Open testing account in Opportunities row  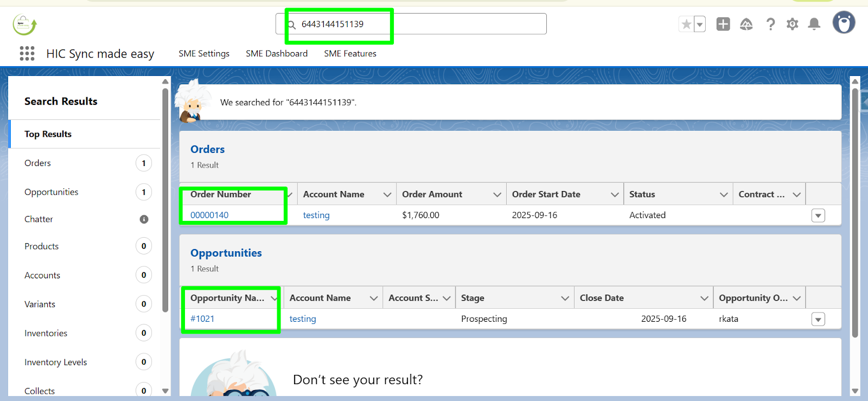[x=303, y=319]
